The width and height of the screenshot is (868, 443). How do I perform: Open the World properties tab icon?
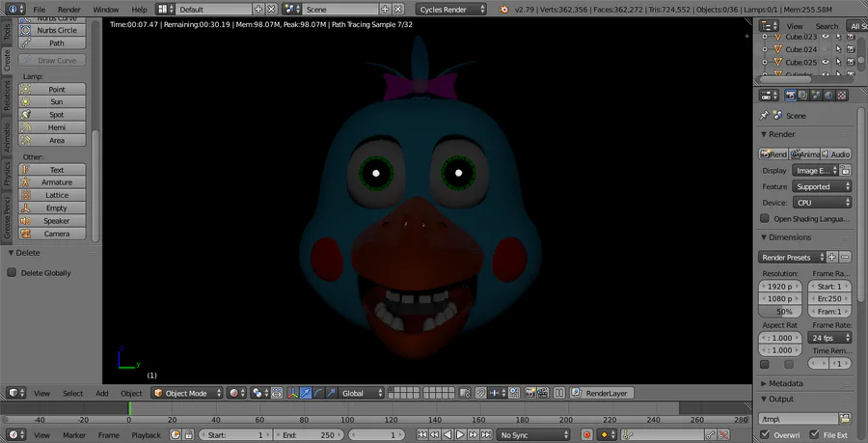coord(829,96)
